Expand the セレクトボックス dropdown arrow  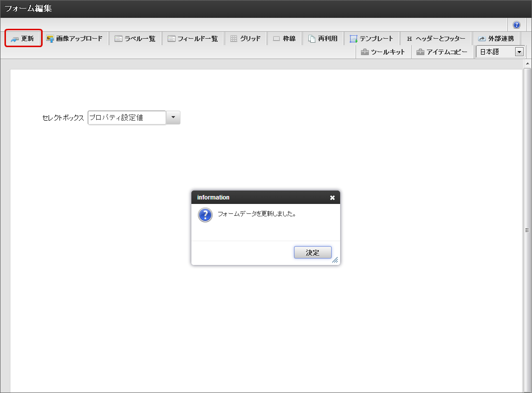pos(173,118)
